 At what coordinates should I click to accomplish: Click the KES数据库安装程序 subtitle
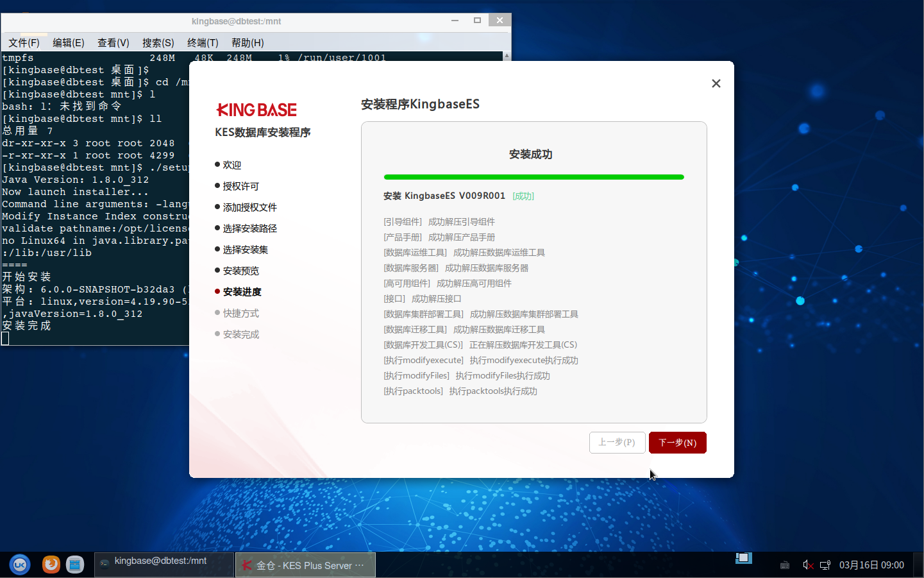[x=263, y=132]
